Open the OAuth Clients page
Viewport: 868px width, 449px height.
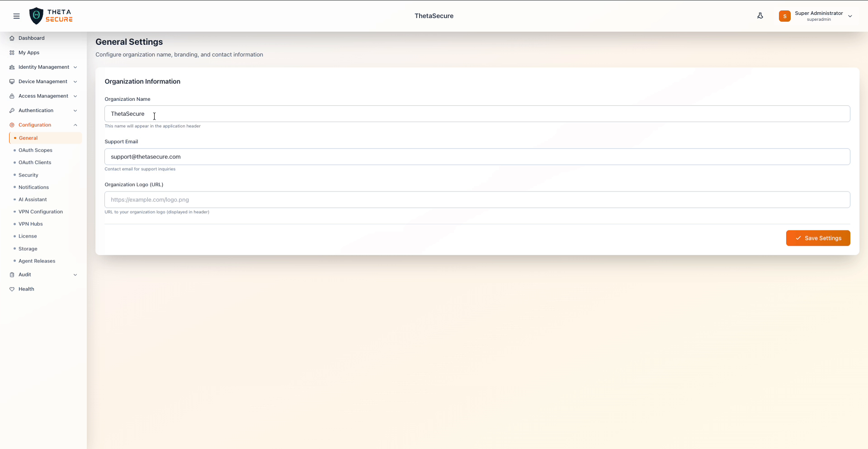tap(34, 162)
